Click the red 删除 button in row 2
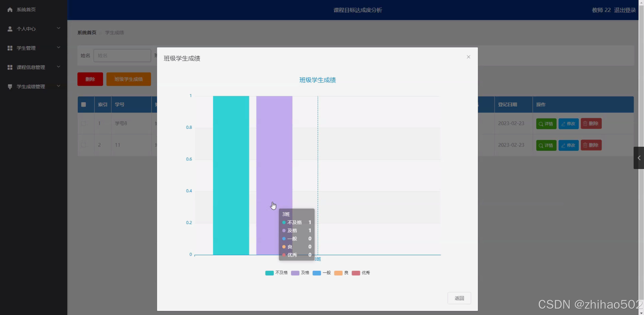644x315 pixels. [x=591, y=145]
